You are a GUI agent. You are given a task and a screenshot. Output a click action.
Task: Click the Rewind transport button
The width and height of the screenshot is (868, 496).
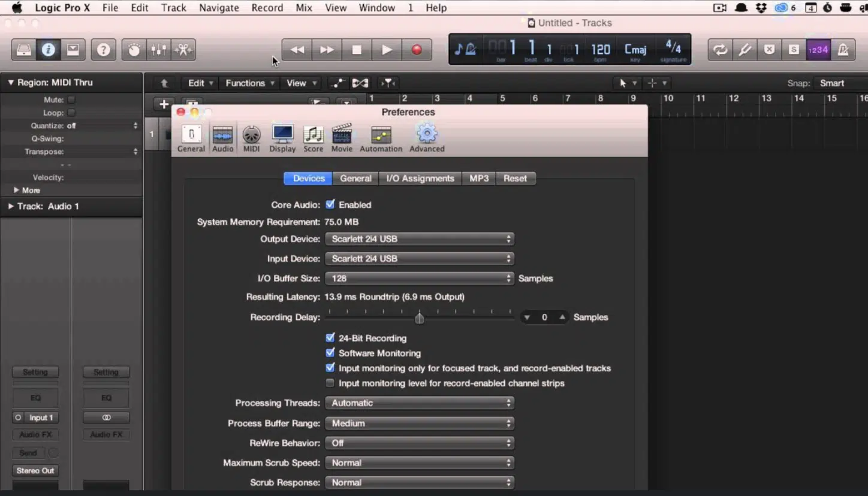(x=297, y=50)
